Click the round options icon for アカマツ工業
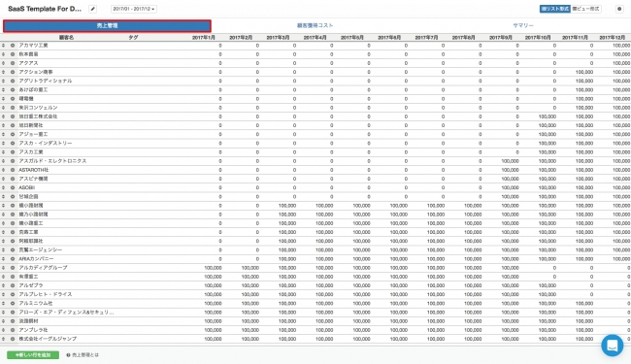631x364 pixels. (13, 46)
